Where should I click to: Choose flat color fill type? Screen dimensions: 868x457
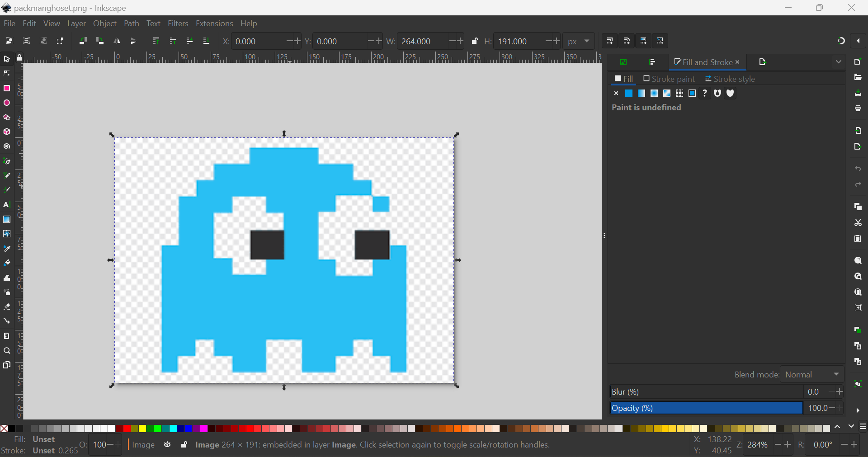[629, 93]
